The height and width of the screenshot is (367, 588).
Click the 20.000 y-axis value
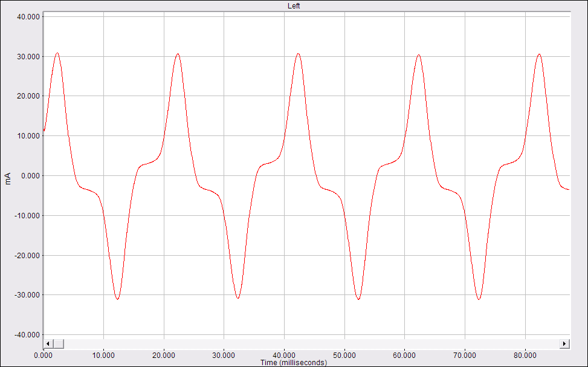point(28,97)
